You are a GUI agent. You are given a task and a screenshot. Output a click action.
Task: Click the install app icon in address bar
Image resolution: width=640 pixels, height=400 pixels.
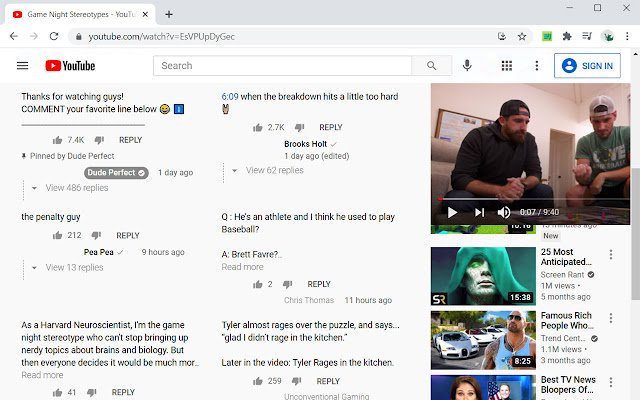(x=502, y=36)
